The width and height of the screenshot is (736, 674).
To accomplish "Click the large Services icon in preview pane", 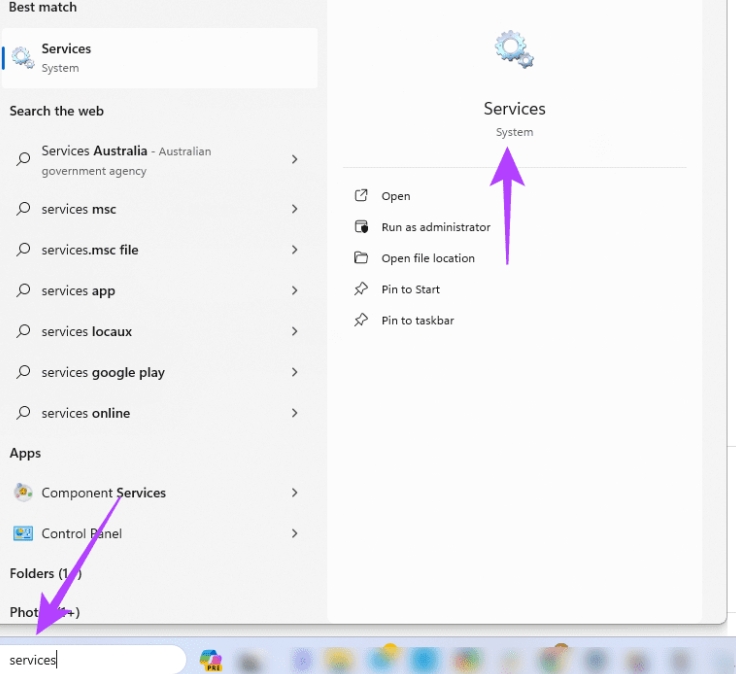I will (514, 50).
